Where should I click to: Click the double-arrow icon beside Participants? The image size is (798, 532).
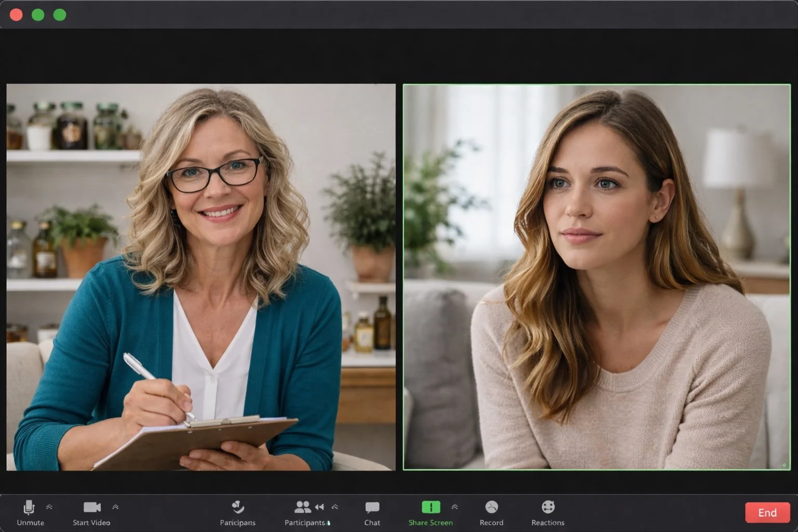coord(320,506)
